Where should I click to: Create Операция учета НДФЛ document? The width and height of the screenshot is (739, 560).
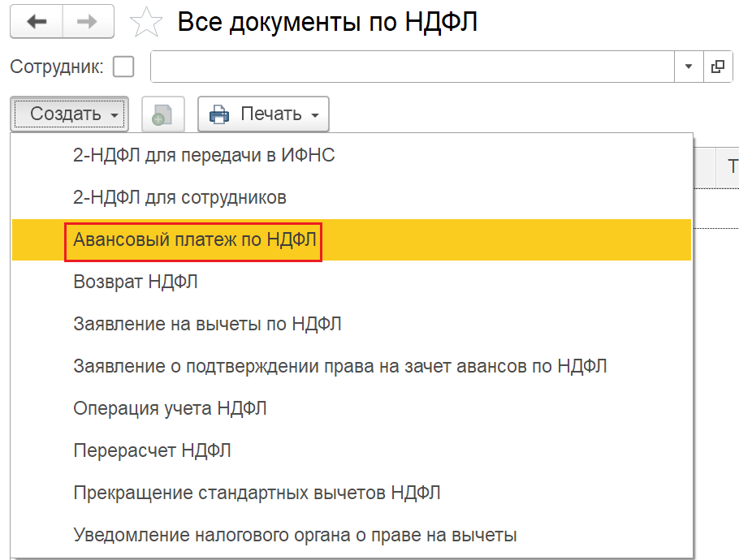click(x=352, y=408)
